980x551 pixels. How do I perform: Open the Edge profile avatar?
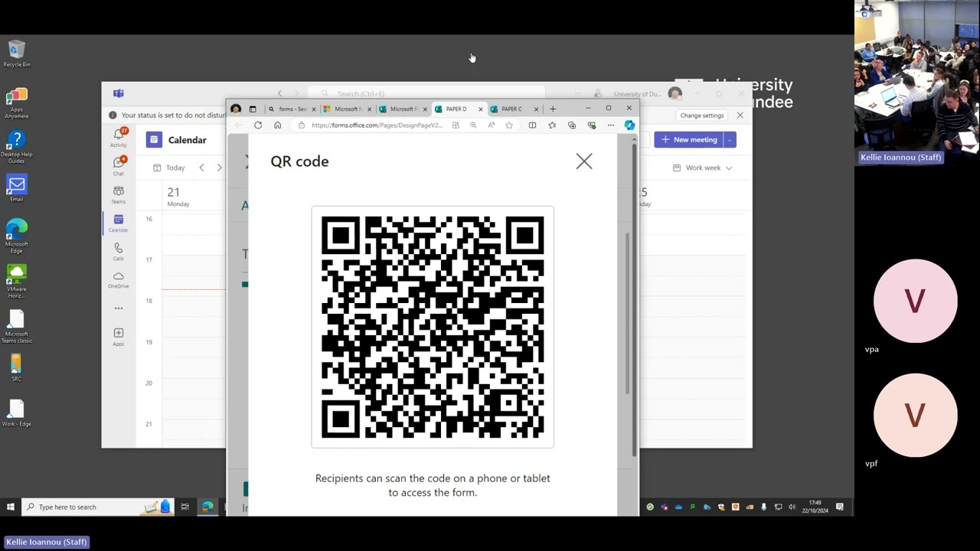click(236, 109)
